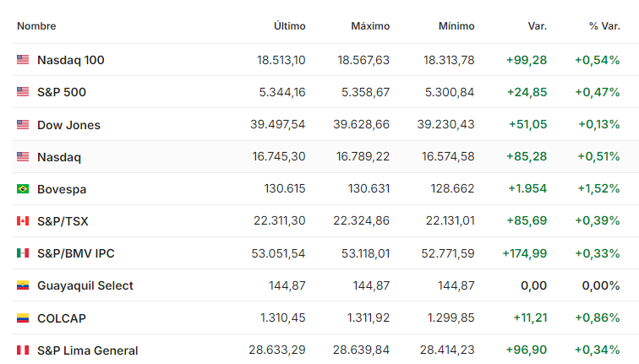Click the US flag beside Nasdaq 100
This screenshot has width=639, height=364.
pyautogui.click(x=23, y=60)
